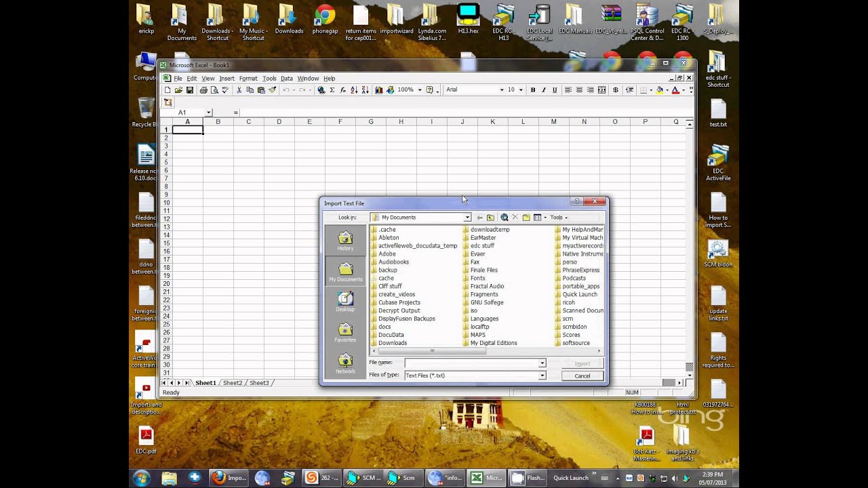Toggle Align Right button
The width and height of the screenshot is (868, 488).
click(x=591, y=89)
